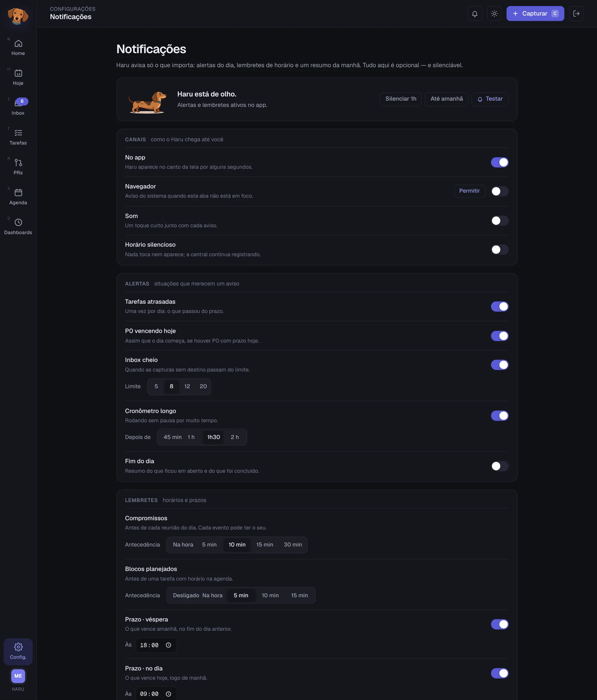The width and height of the screenshot is (597, 700).
Task: Choose 15 min Antecedência for Compromissos
Action: (x=264, y=545)
